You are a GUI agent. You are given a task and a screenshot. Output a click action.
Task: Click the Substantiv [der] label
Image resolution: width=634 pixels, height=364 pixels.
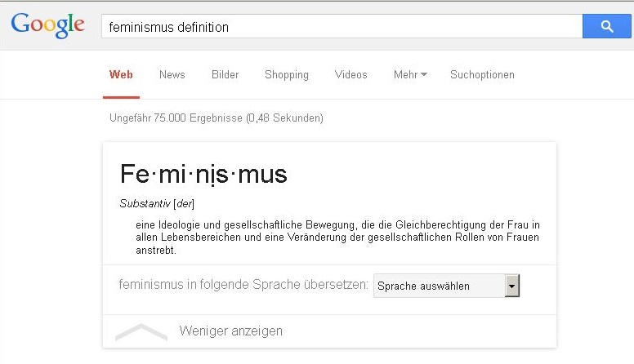click(157, 203)
